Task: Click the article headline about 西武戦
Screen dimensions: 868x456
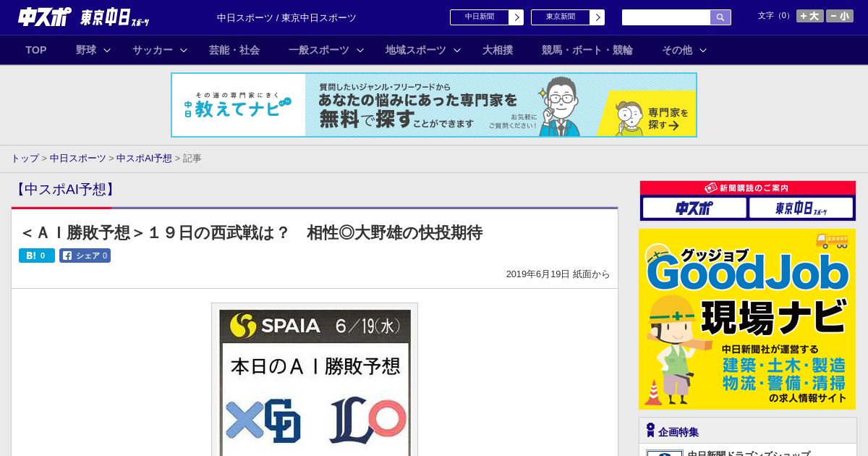Action: 251,232
